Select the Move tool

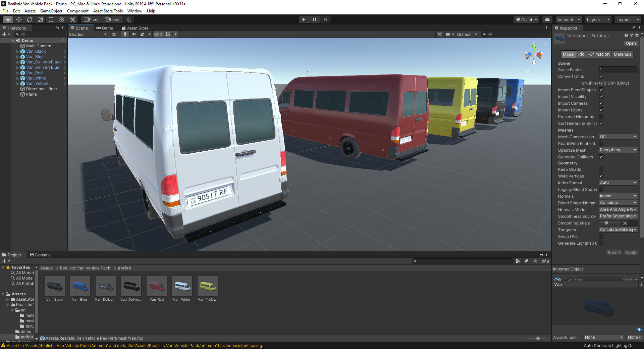click(19, 19)
